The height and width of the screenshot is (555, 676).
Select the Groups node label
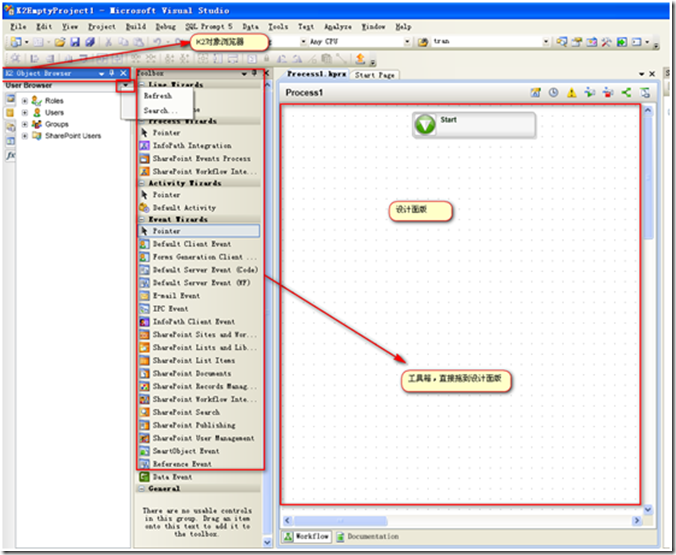click(x=56, y=124)
